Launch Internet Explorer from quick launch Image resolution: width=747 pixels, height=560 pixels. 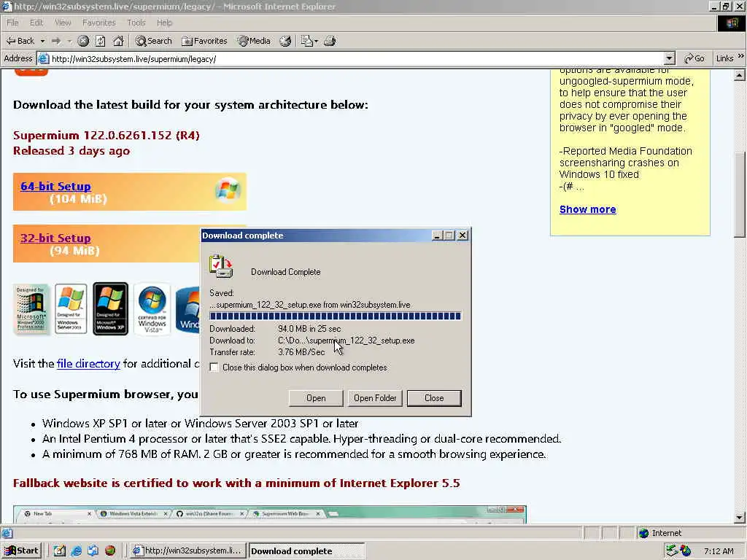pyautogui.click(x=76, y=551)
